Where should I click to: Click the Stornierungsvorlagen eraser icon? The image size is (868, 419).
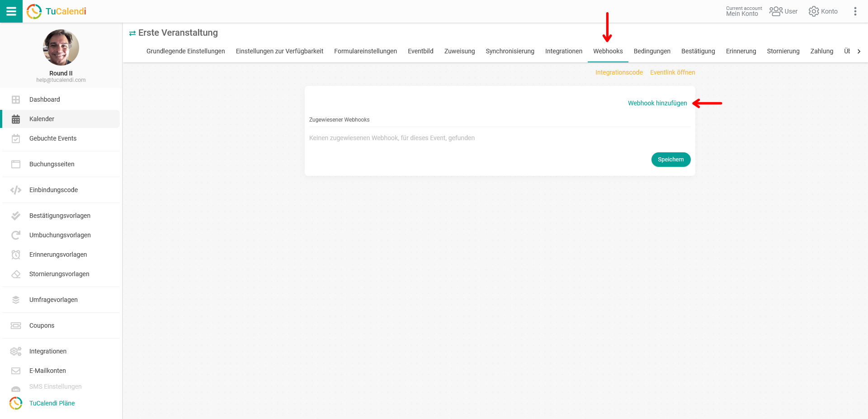point(16,274)
